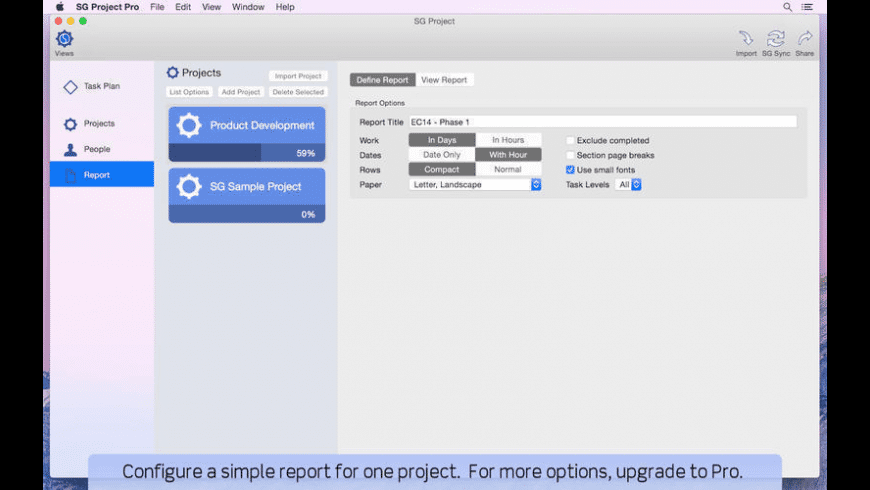Viewport: 870px width, 490px height.
Task: Click the Share toolbar icon
Action: click(805, 38)
